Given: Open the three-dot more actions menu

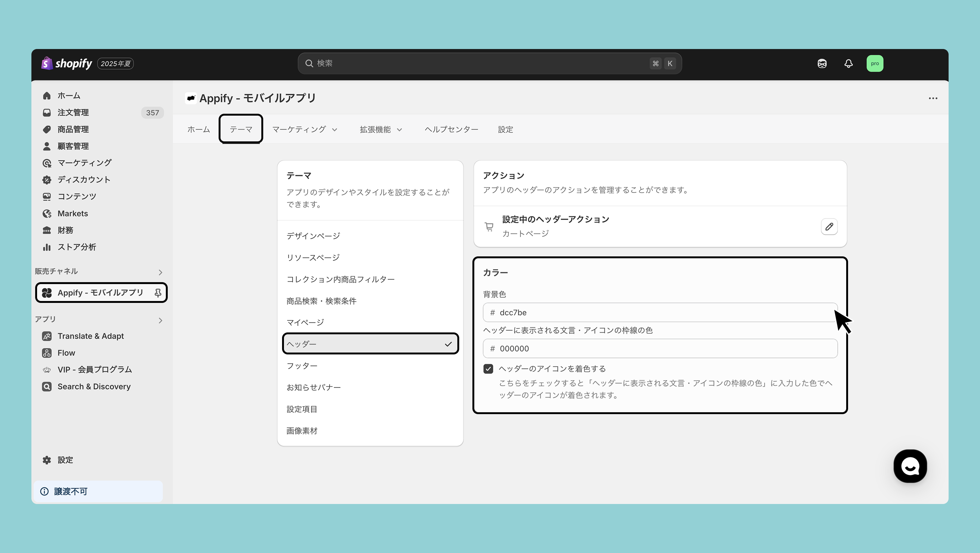Looking at the screenshot, I should [933, 98].
